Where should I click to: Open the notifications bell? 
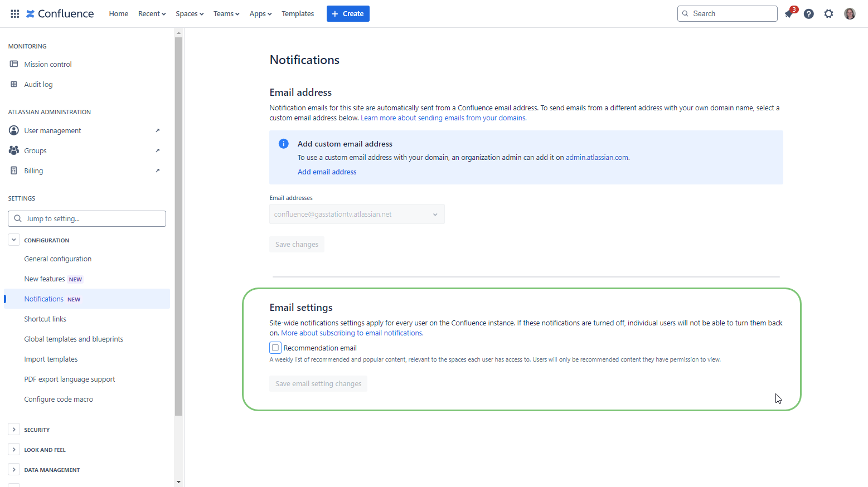tap(789, 13)
